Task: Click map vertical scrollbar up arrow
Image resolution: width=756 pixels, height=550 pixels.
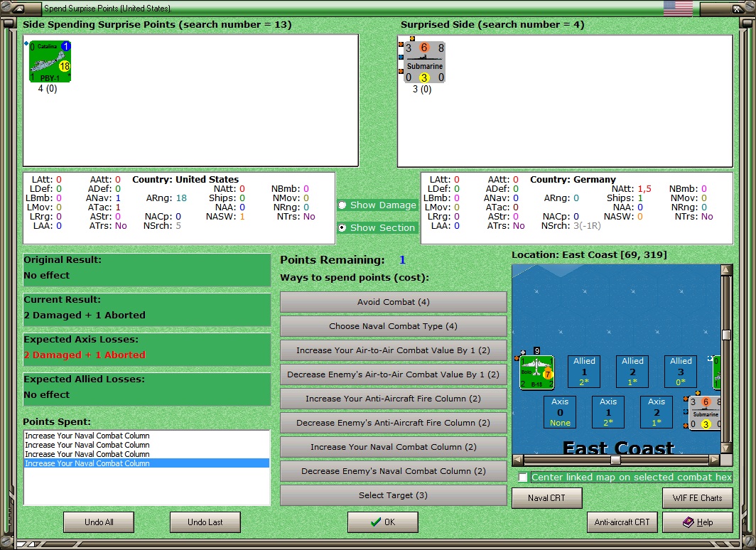Action: (x=727, y=270)
